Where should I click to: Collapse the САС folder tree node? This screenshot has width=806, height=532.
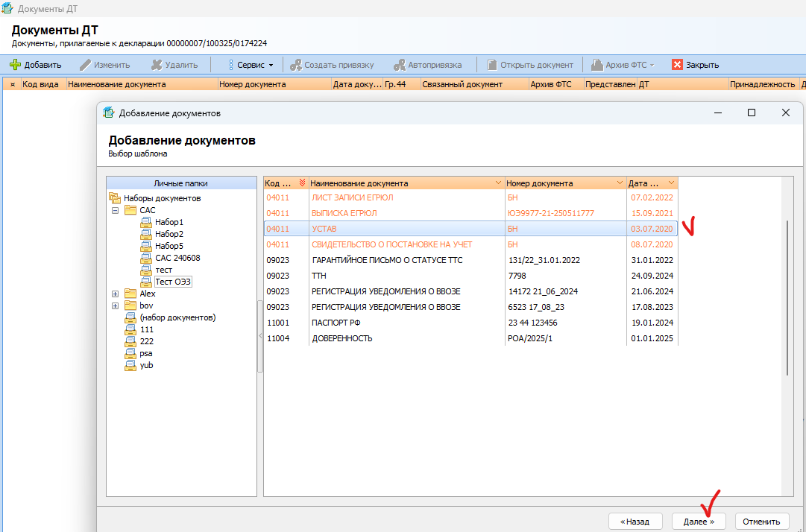point(115,211)
